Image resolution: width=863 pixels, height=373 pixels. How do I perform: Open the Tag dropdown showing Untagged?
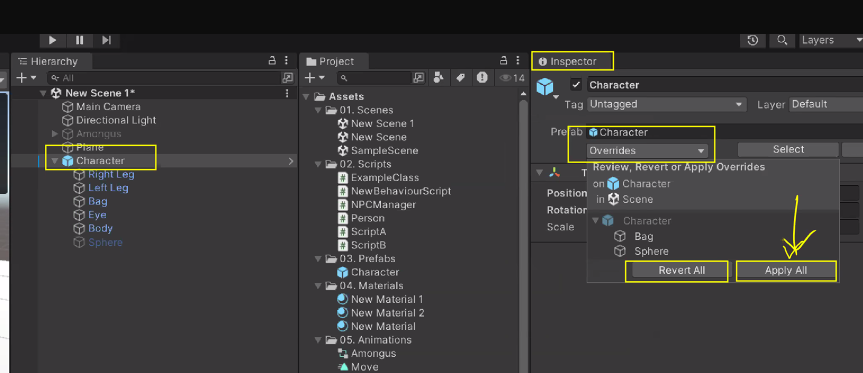tap(667, 105)
